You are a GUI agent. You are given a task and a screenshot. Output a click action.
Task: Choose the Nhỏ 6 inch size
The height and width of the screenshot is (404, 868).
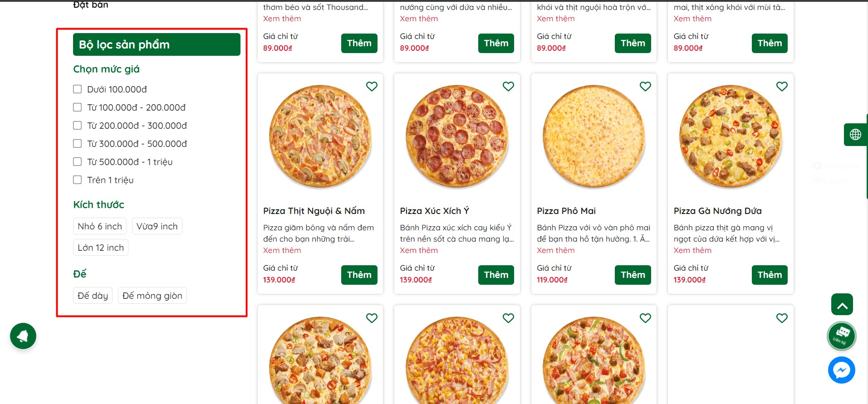click(100, 226)
